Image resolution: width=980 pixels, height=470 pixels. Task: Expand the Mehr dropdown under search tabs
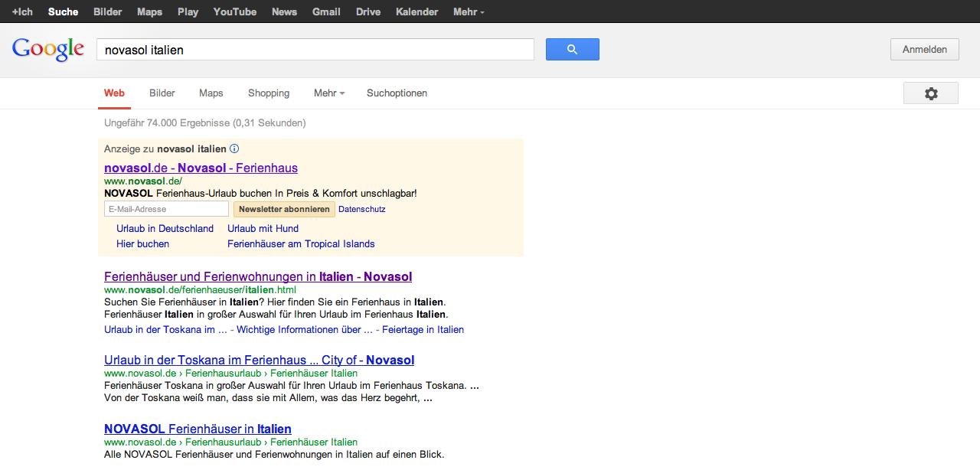tap(329, 93)
